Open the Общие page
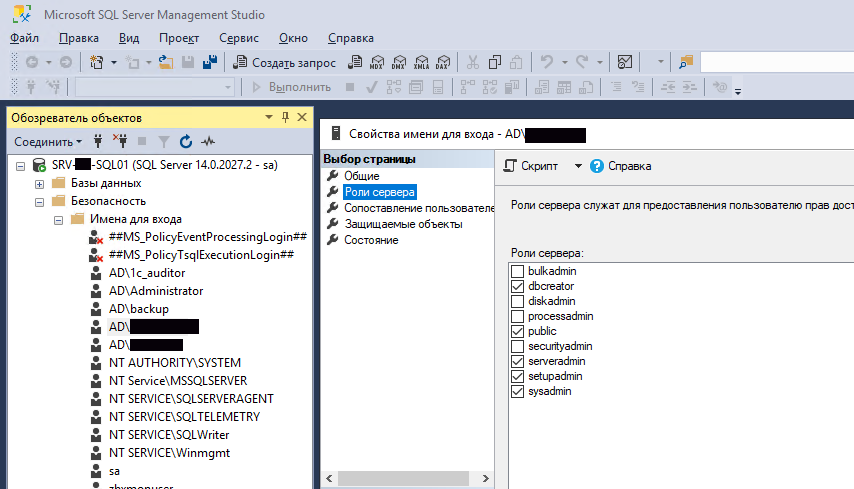Viewport: 854px width, 489px height. tap(362, 176)
